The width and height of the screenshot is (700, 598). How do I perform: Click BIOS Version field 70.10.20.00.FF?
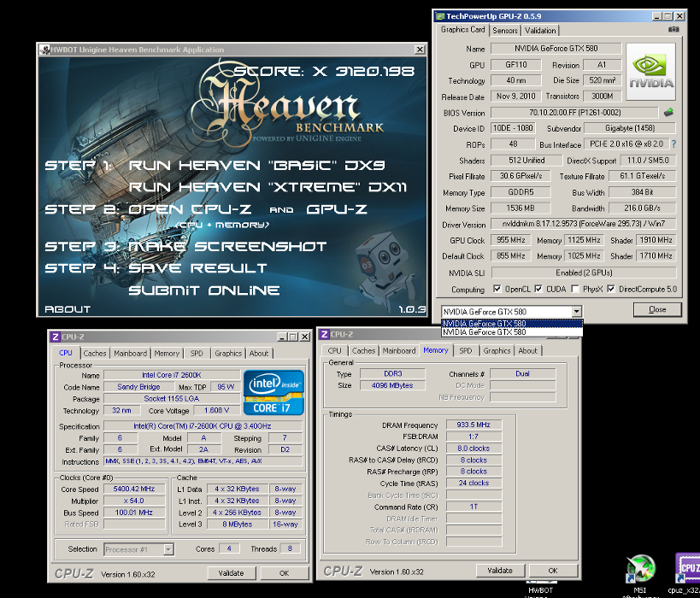point(574,113)
